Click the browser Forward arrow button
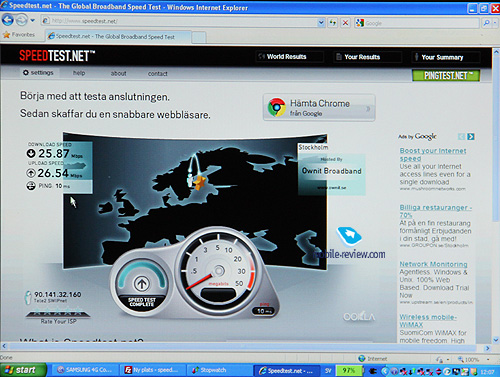The height and width of the screenshot is (377, 500). tap(22, 20)
